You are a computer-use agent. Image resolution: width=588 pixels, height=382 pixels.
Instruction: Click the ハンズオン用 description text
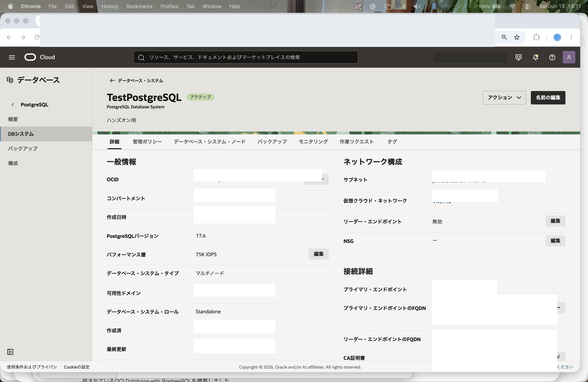(121, 120)
